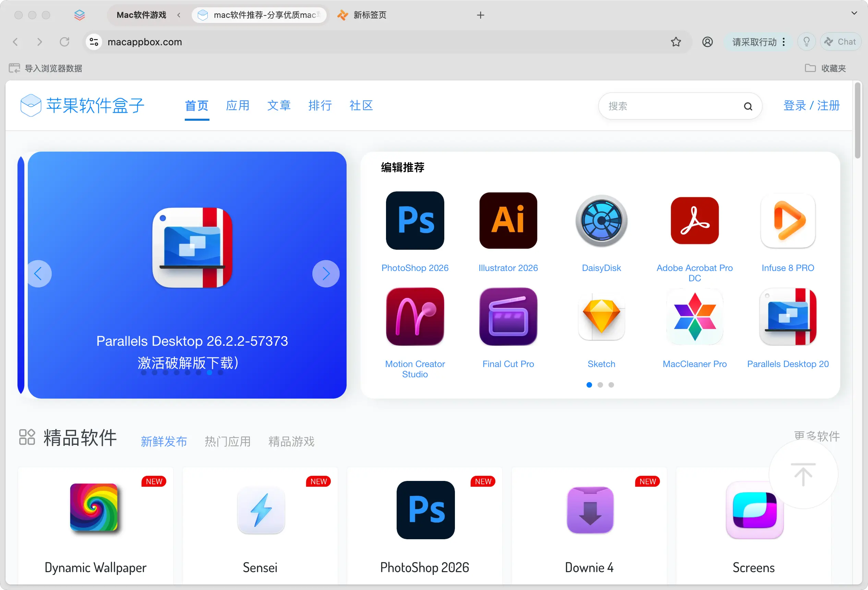Click the Mac软件游戏 tab group label
The height and width of the screenshot is (590, 868).
coord(141,15)
